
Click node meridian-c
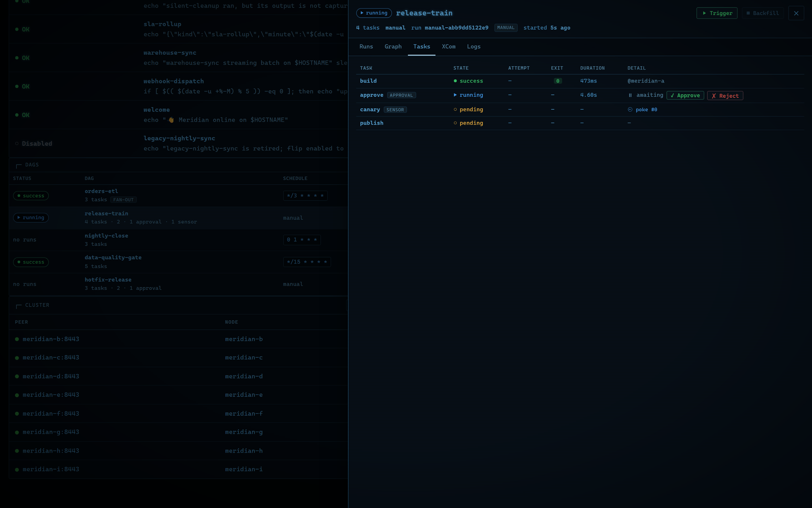tap(244, 358)
